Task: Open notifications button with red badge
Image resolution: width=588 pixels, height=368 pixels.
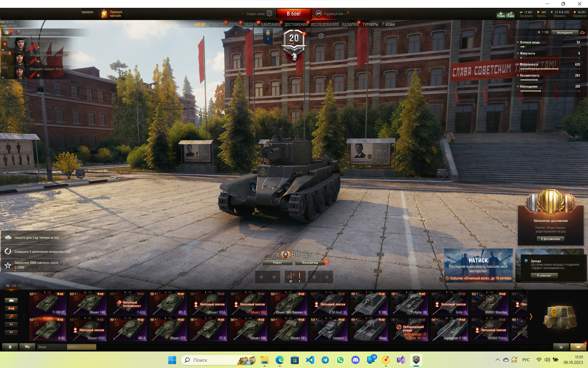Action: pos(578,347)
